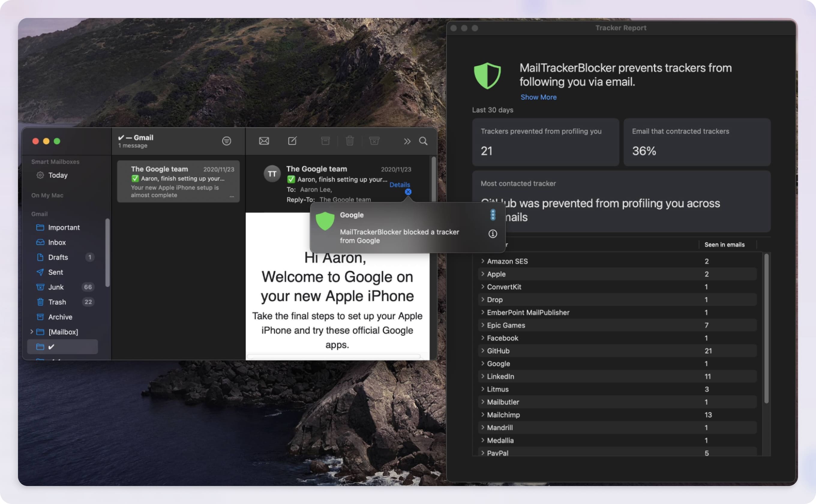Click the double-chevron for more toolbar actions
816x504 pixels.
click(407, 141)
